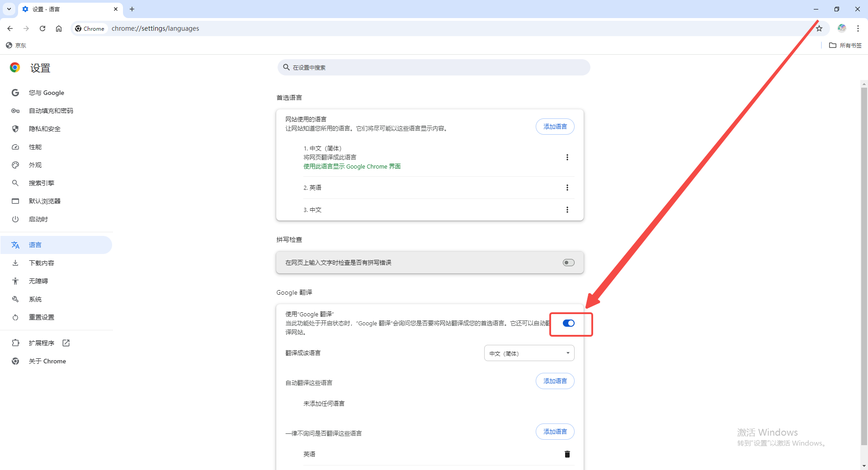Click the 使用此语言显示 Google Chrome 界面 text

click(352, 166)
